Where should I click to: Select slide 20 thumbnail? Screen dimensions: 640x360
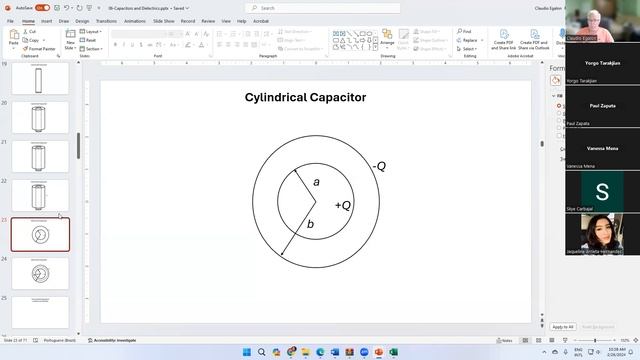click(40, 117)
